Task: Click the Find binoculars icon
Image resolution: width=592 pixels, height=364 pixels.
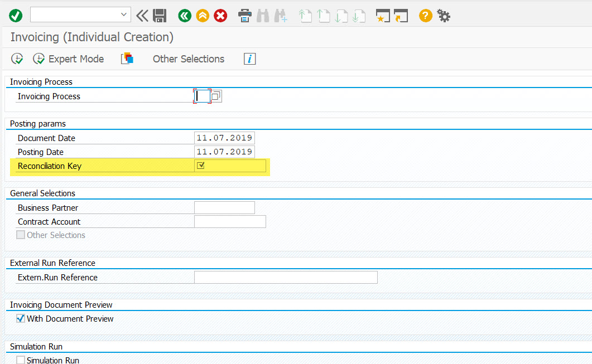Action: pyautogui.click(x=263, y=16)
